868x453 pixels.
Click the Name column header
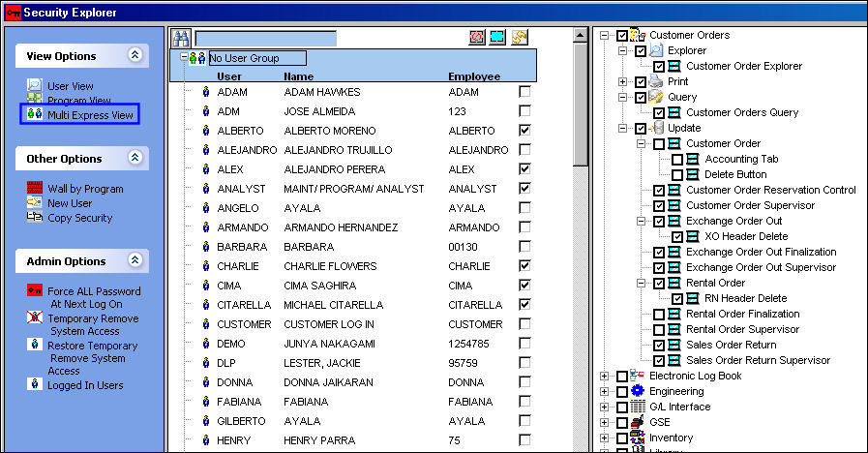click(298, 76)
